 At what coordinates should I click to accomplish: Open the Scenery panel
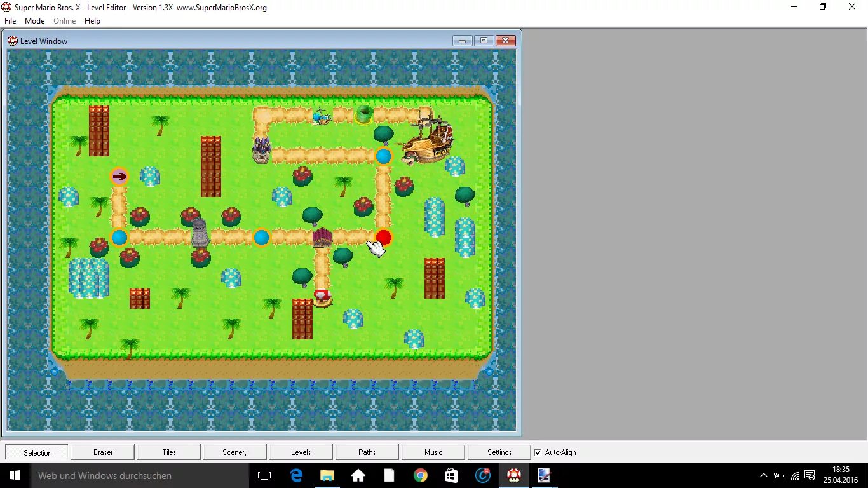(235, 452)
